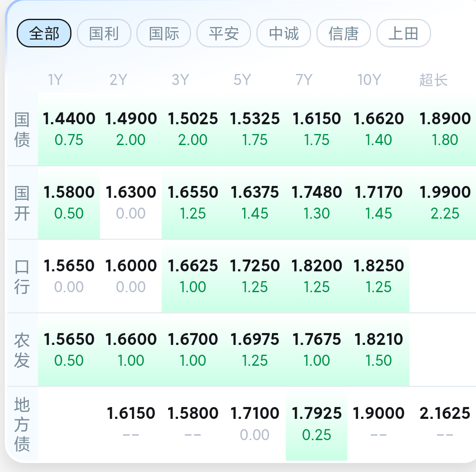Click the 农发 5Y yield 1.6975
This screenshot has width=476, height=472.
pyautogui.click(x=255, y=349)
